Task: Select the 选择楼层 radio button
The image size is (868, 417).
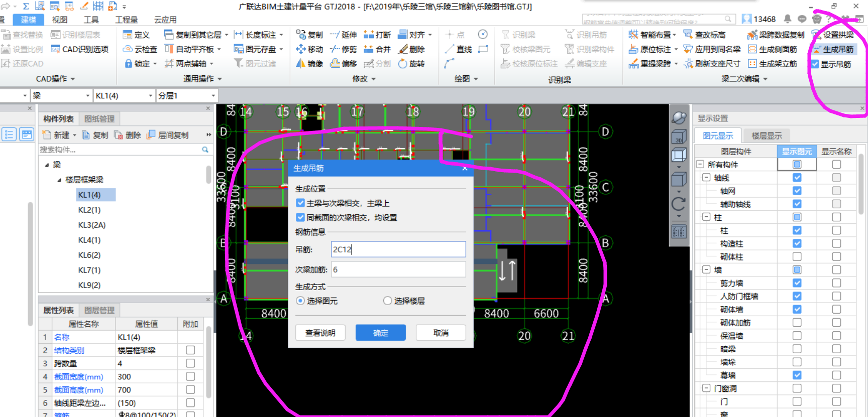Action: pos(387,301)
